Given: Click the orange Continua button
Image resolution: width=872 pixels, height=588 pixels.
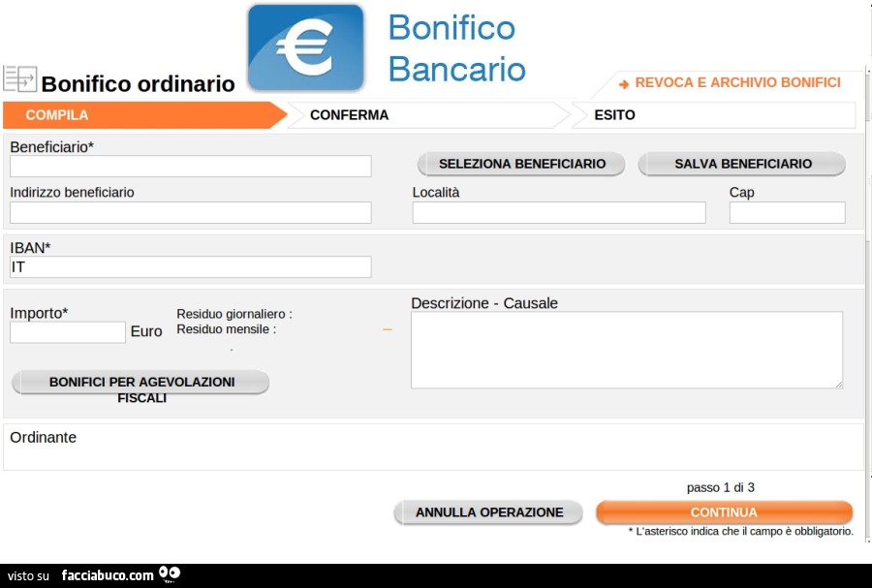Looking at the screenshot, I should click(x=724, y=512).
